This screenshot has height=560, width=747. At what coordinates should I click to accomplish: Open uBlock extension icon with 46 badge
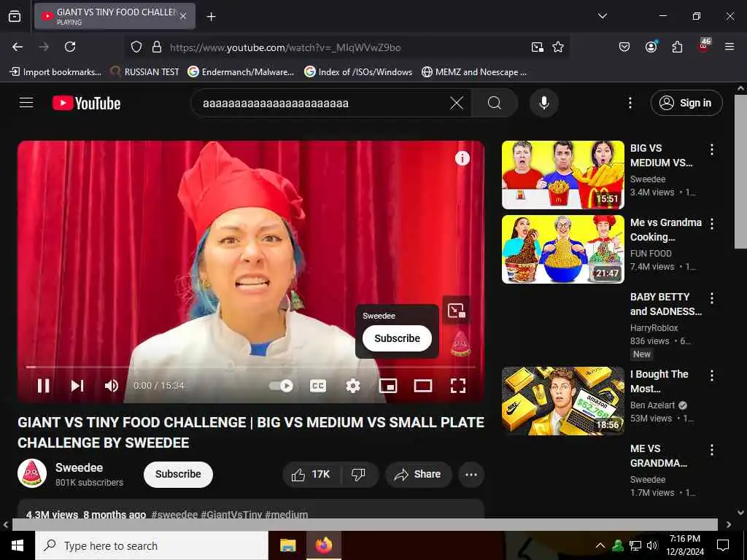click(704, 46)
